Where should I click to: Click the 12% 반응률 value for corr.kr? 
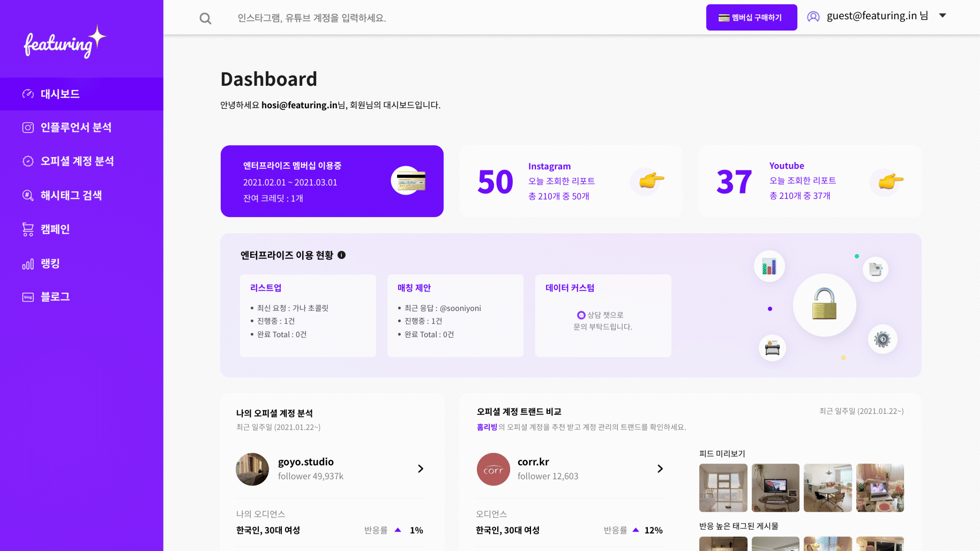point(653,530)
